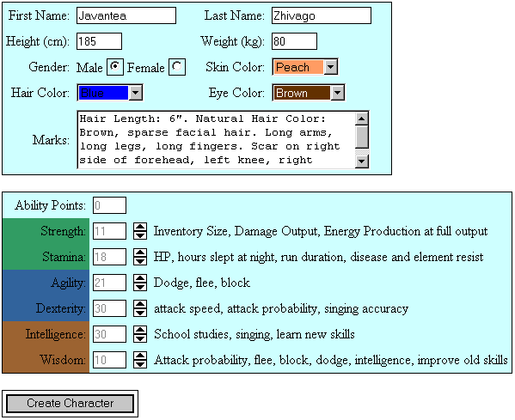Click the Blue hair color swatch
The image size is (515, 420).
[103, 93]
